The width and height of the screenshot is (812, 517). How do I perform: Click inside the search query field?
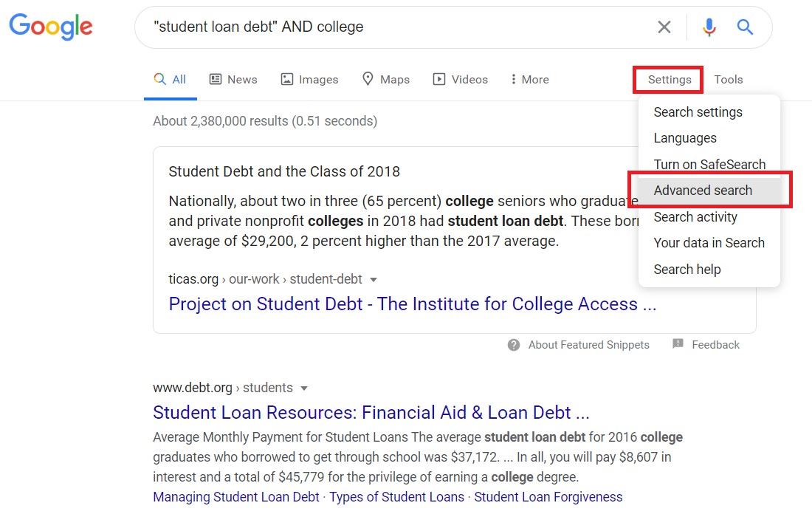[x=393, y=27]
